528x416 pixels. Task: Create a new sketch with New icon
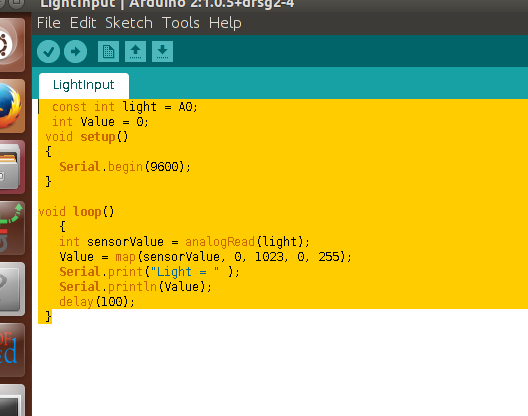(x=108, y=52)
